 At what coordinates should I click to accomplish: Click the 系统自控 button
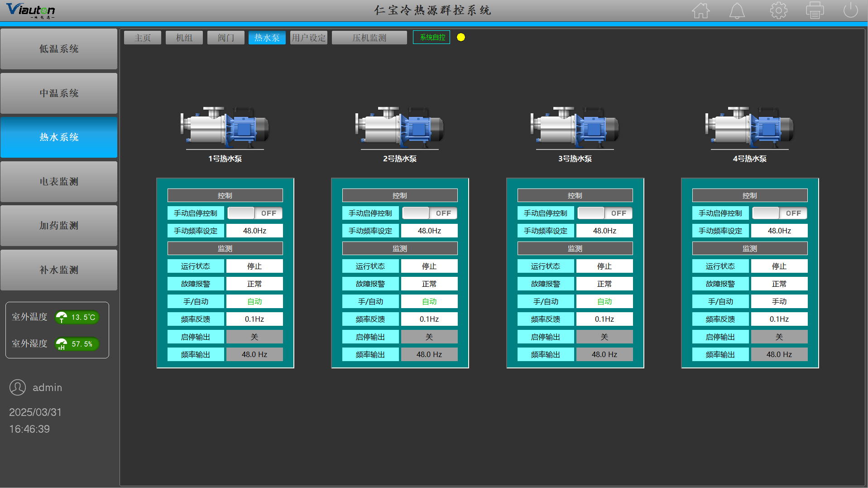pyautogui.click(x=432, y=38)
